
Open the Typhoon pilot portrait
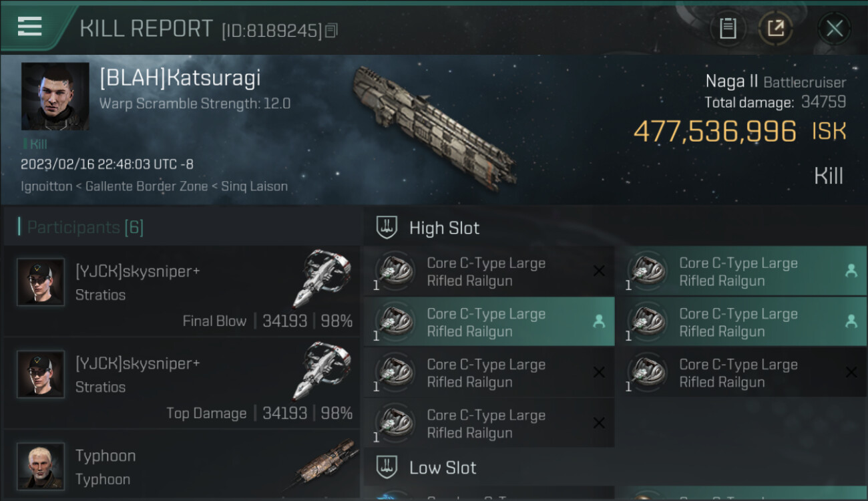click(x=41, y=466)
